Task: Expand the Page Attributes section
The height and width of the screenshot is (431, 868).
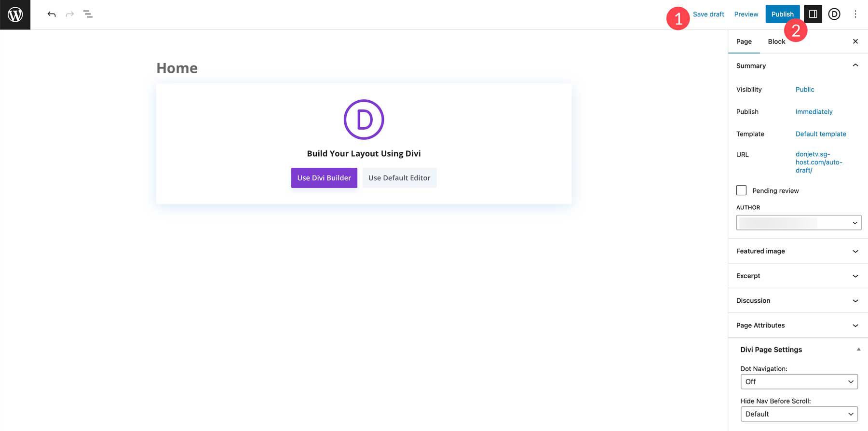Action: pyautogui.click(x=798, y=325)
